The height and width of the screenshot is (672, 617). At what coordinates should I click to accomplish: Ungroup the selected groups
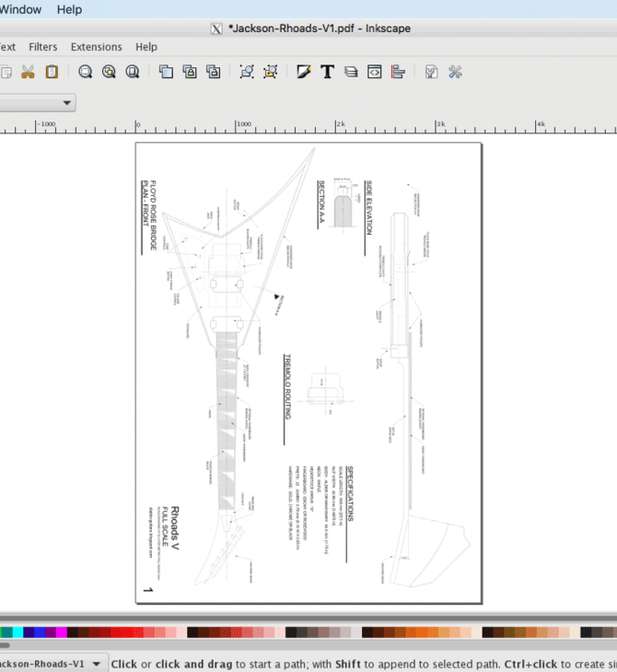pyautogui.click(x=271, y=72)
